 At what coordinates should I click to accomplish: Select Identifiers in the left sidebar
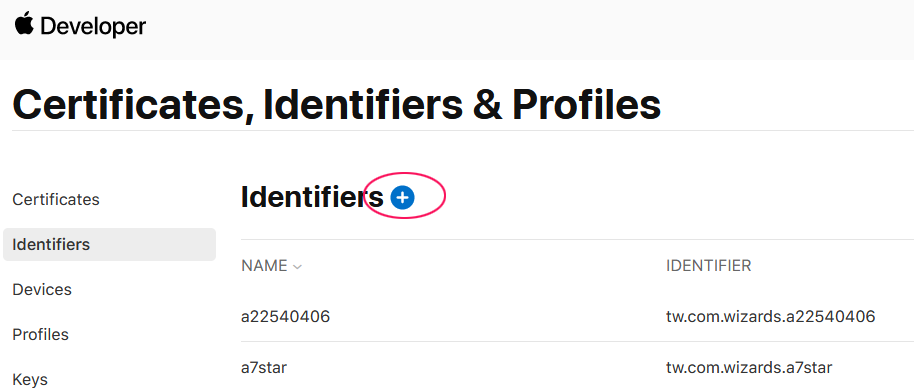(x=110, y=244)
